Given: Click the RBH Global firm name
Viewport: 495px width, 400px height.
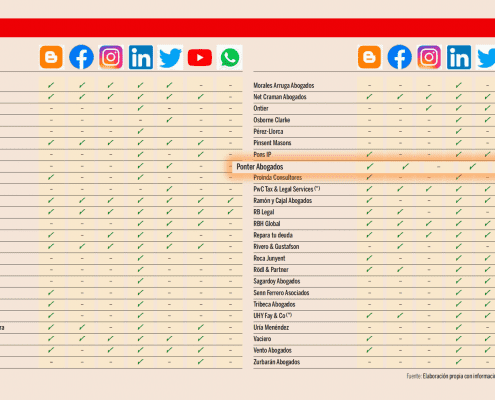Looking at the screenshot, I should tap(266, 223).
